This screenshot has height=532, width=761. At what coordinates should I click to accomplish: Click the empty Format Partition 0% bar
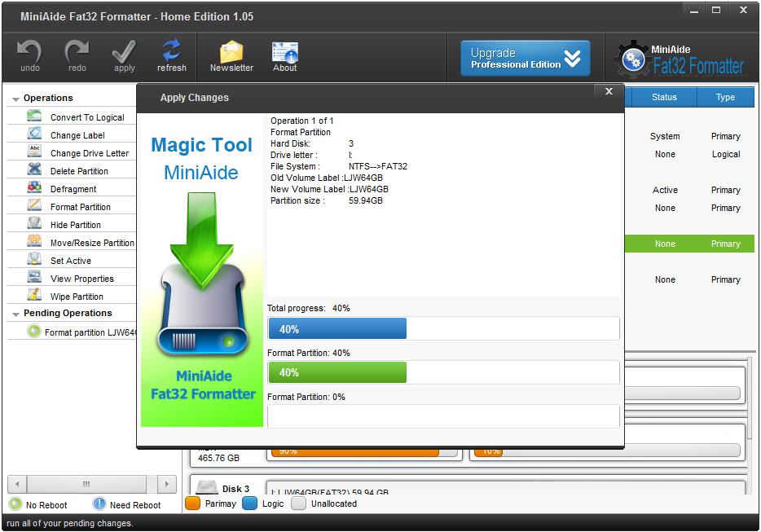[x=443, y=416]
